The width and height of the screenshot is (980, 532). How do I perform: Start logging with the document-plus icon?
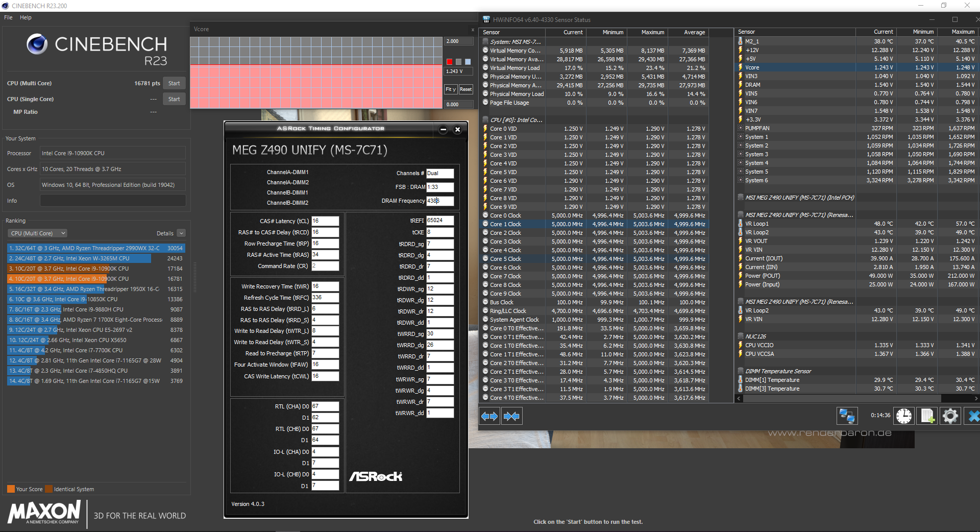[927, 416]
